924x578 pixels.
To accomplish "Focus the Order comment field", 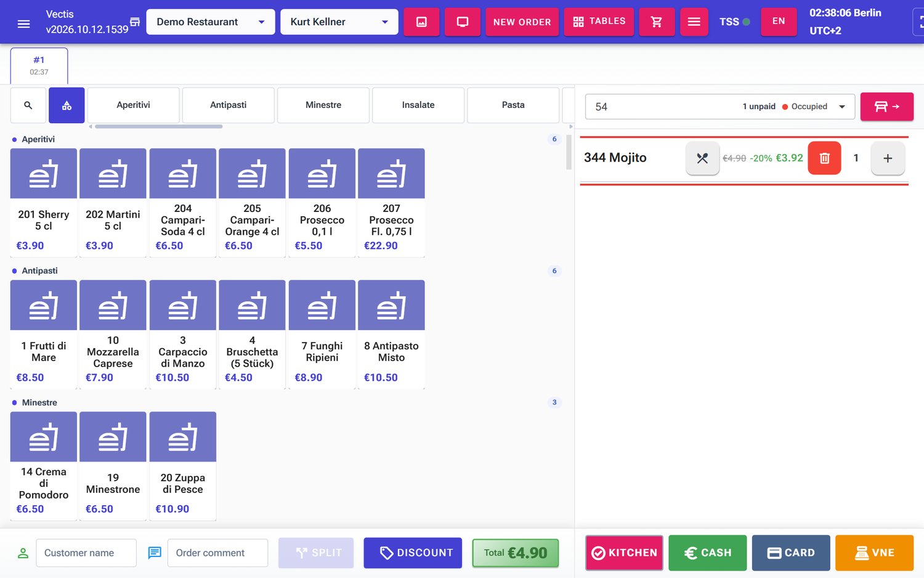I will tap(217, 553).
